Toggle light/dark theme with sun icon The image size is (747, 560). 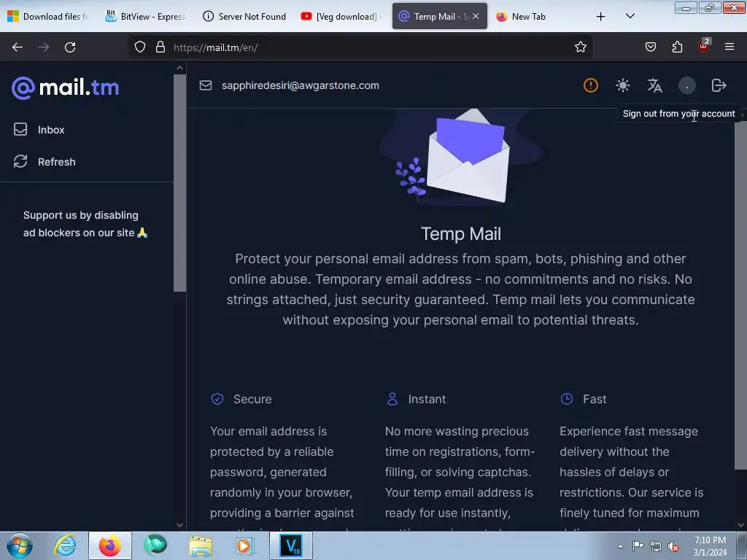click(623, 85)
